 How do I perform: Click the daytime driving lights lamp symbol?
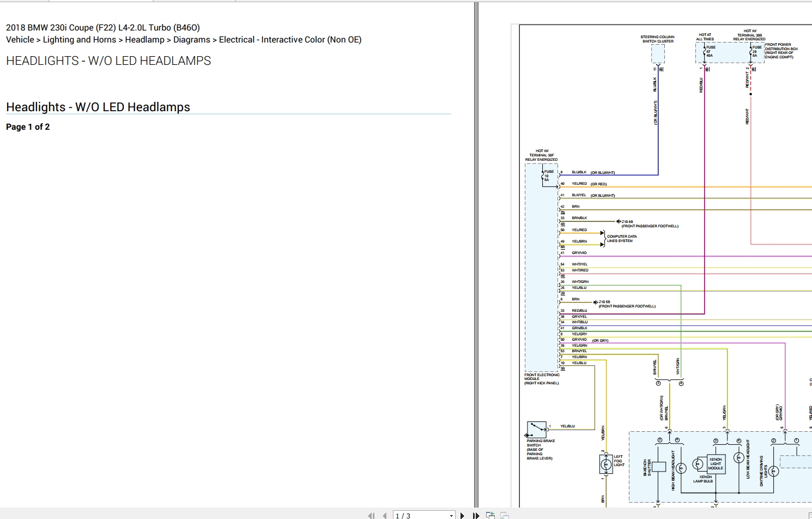pyautogui.click(x=773, y=470)
